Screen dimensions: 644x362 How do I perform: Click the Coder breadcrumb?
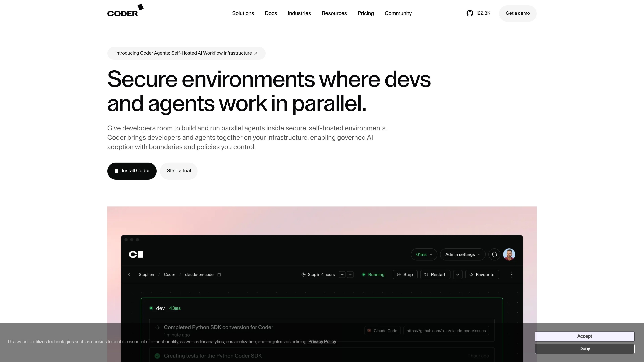click(x=170, y=275)
